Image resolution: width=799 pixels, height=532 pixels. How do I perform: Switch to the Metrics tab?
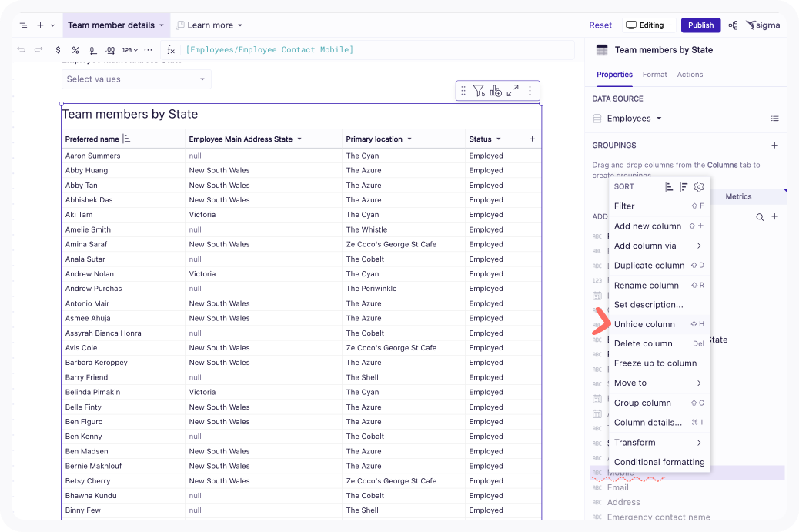pos(738,196)
